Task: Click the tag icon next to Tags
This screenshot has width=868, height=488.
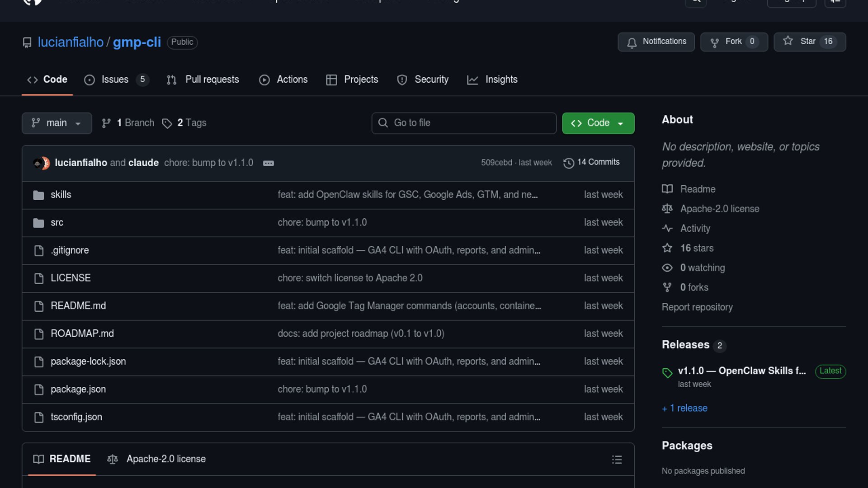Action: (167, 123)
